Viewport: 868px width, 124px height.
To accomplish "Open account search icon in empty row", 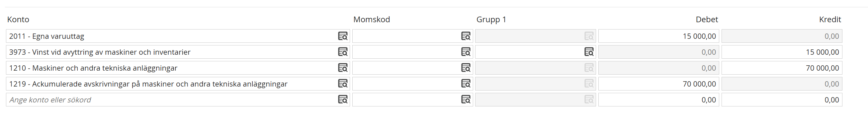I will [343, 99].
